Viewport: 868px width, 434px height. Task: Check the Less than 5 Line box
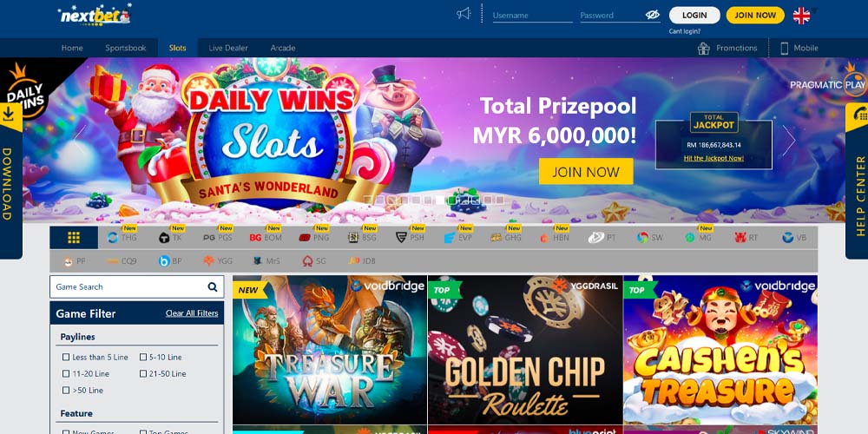point(66,357)
